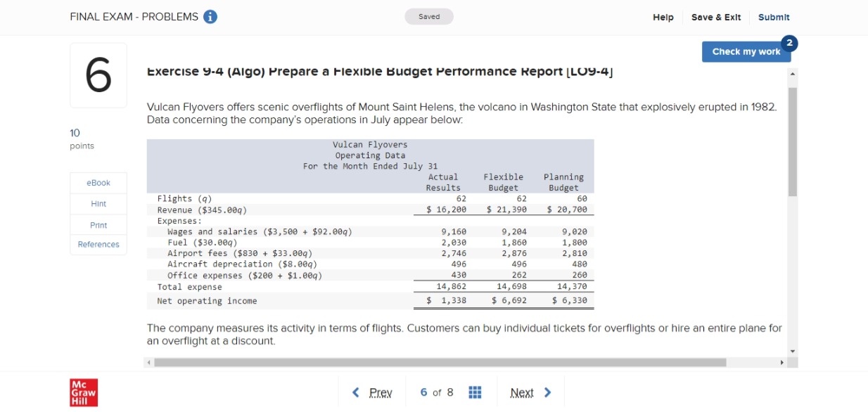The width and height of the screenshot is (868, 412).
Task: Open the Help menu
Action: [x=663, y=17]
